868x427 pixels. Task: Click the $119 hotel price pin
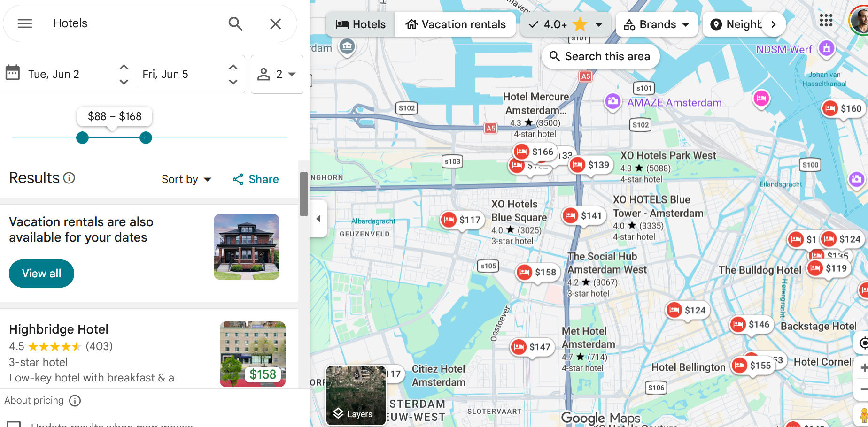829,268
